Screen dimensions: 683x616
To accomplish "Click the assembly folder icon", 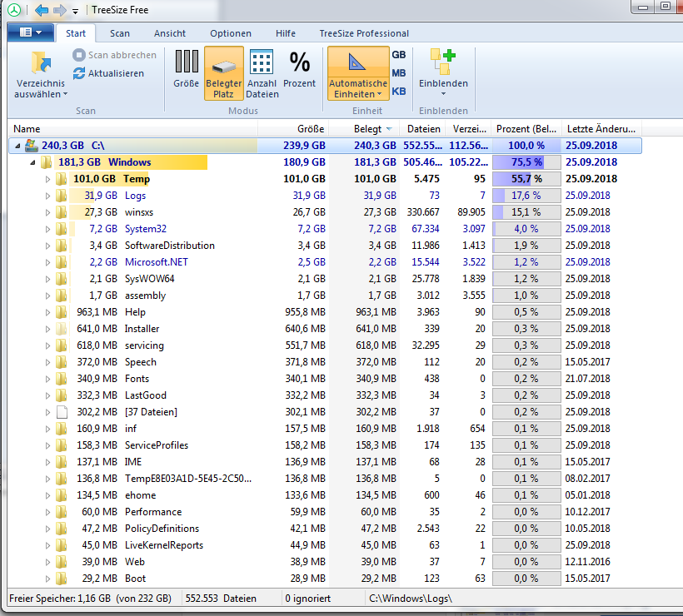I will (x=62, y=296).
